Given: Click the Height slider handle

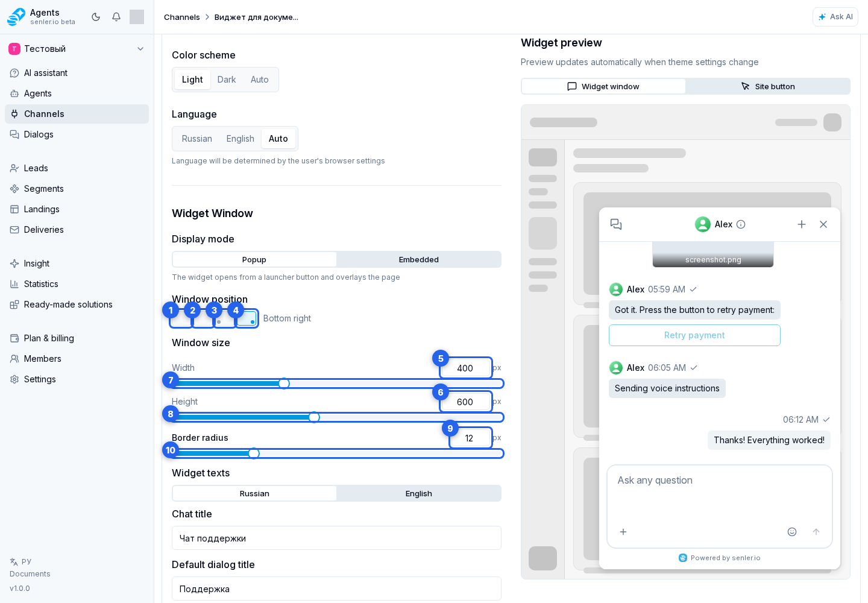Looking at the screenshot, I should pyautogui.click(x=314, y=417).
